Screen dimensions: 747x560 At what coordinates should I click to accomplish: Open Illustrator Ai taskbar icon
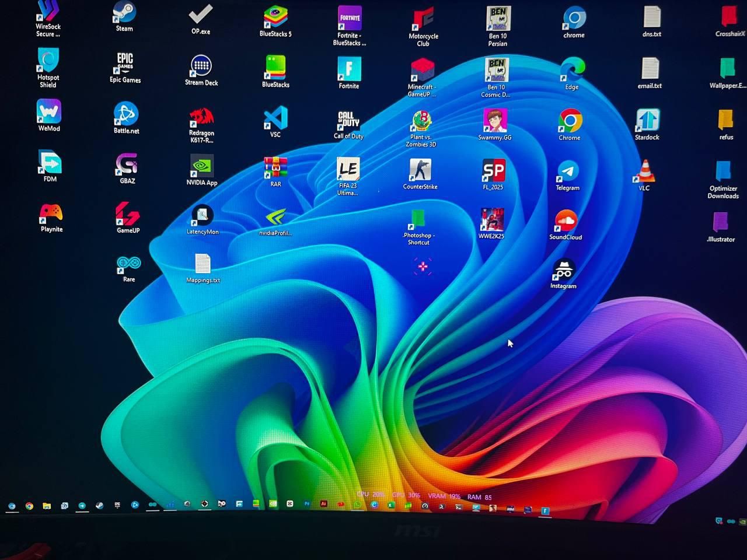click(324, 503)
